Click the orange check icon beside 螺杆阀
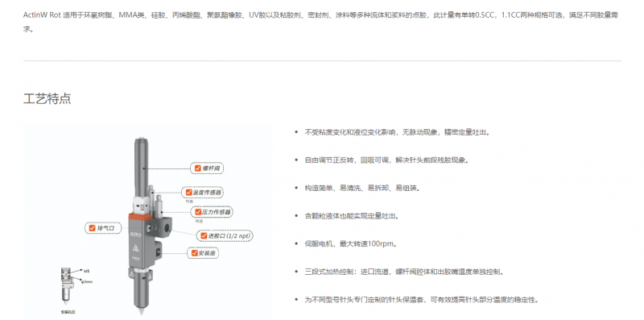The width and height of the screenshot is (644, 320). pos(198,168)
